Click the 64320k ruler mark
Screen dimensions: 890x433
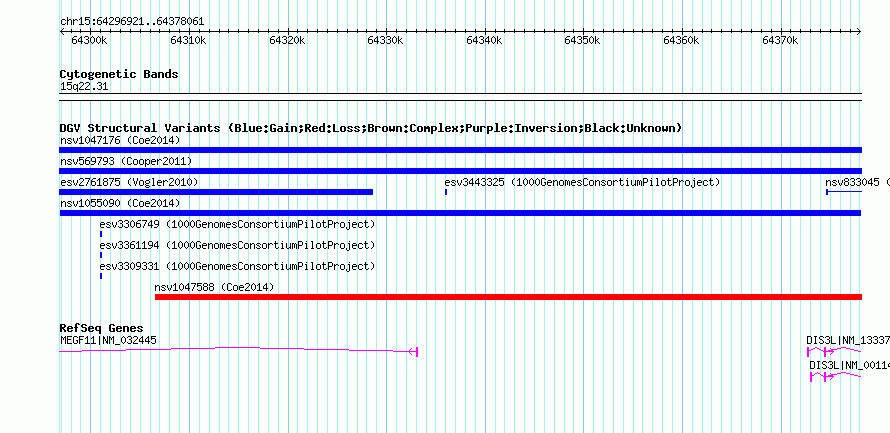tap(287, 40)
